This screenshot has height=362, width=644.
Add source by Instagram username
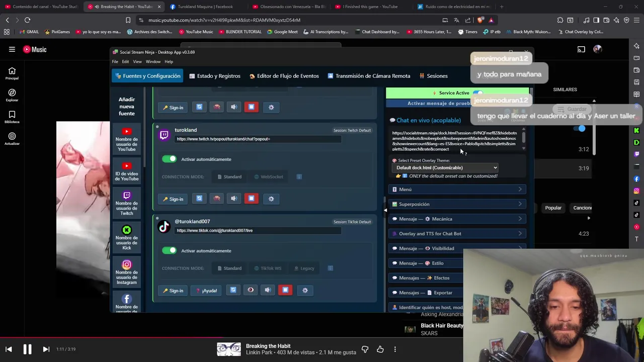127,273
